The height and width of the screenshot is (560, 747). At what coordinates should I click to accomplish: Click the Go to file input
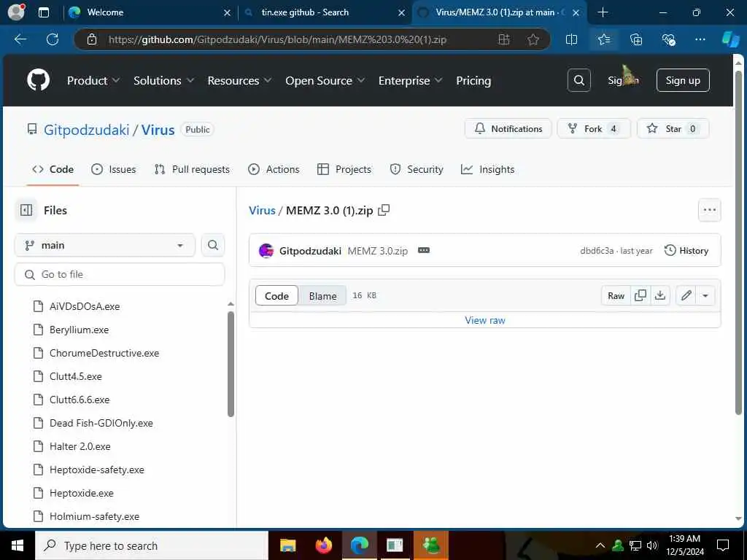point(120,274)
